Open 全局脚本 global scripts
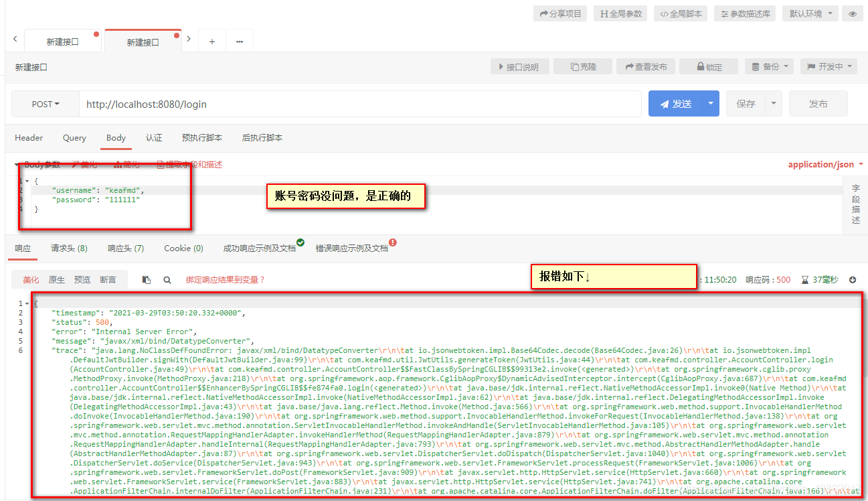 [681, 13]
